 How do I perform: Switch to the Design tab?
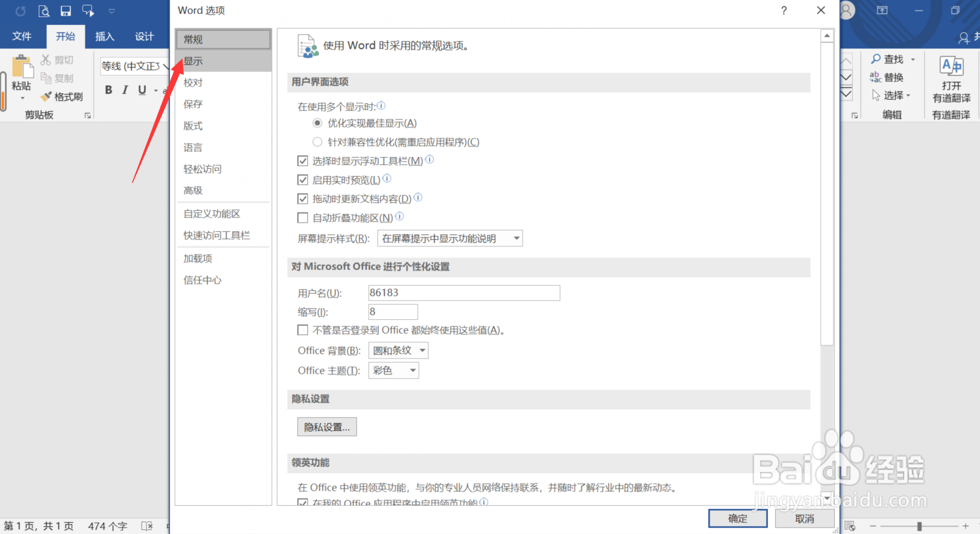coord(144,37)
